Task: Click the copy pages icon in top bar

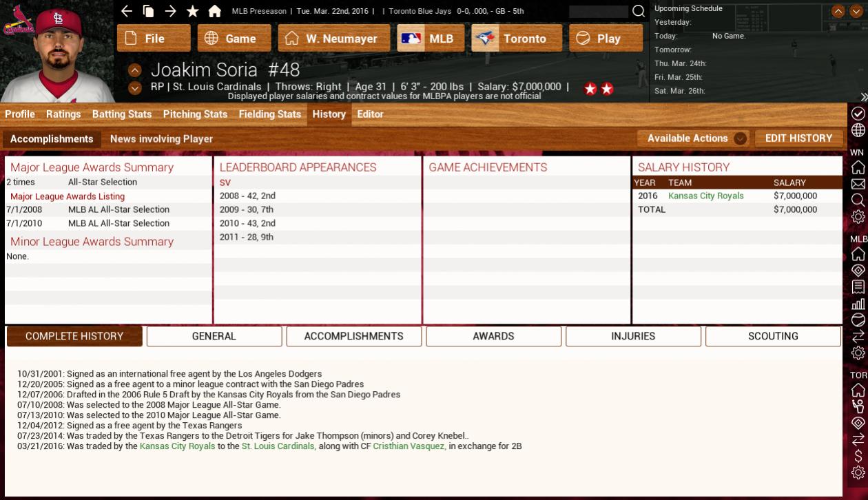Action: [x=148, y=11]
